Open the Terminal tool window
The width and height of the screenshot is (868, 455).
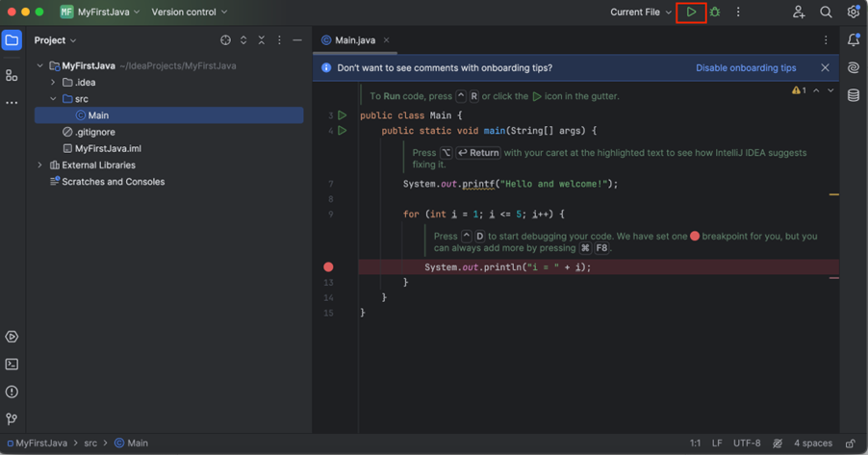click(12, 365)
